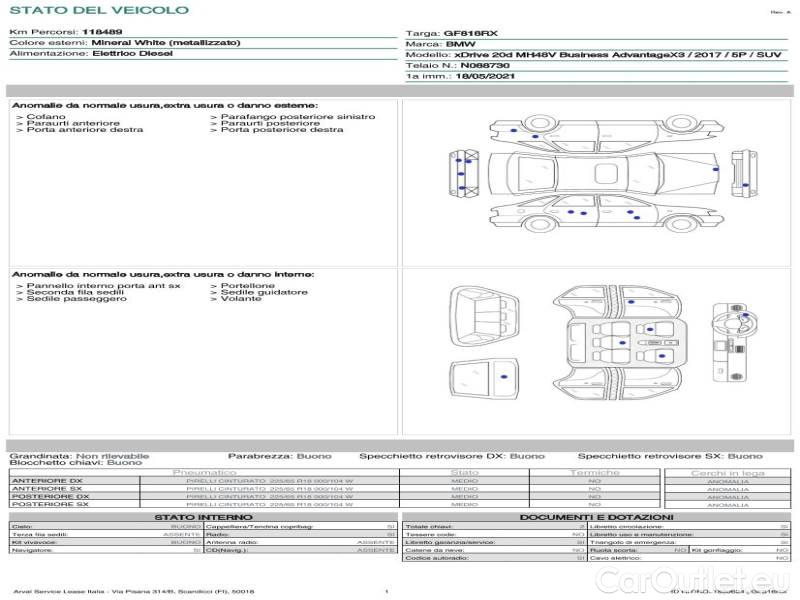Image resolution: width=800 pixels, height=600 pixels.
Task: Click the Pneumatico column header
Action: pos(205,472)
